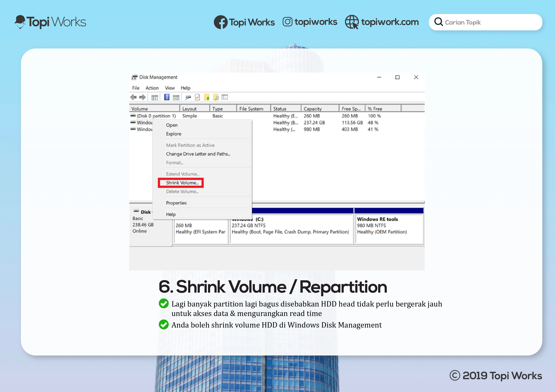
Task: Click the disk connect/rescan toolbar icon
Action: pos(188,97)
